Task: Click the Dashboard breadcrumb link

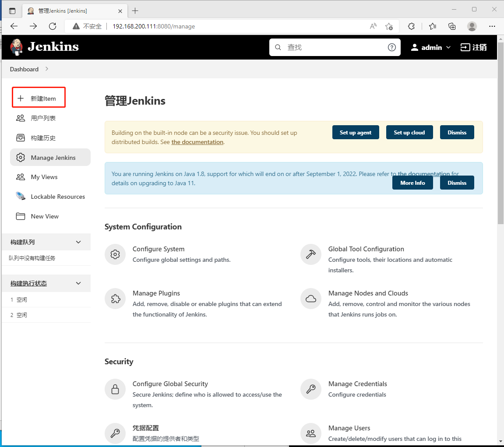Action: click(24, 69)
